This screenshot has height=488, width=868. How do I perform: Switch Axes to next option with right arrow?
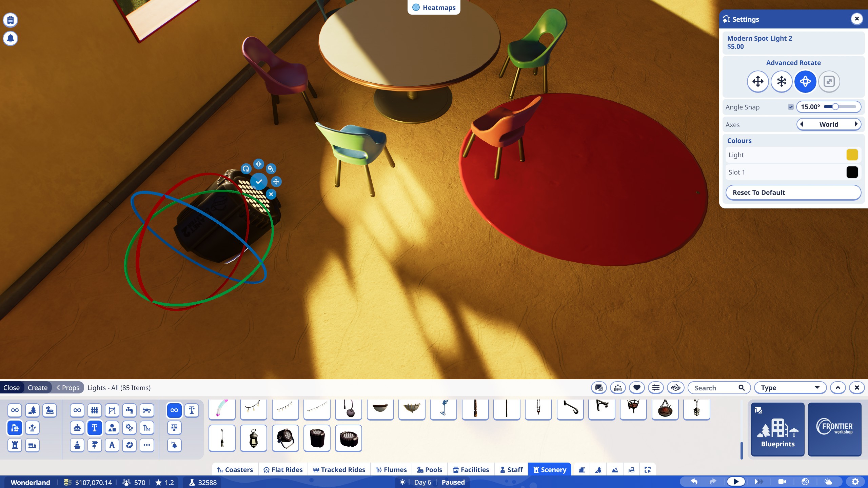click(x=856, y=124)
